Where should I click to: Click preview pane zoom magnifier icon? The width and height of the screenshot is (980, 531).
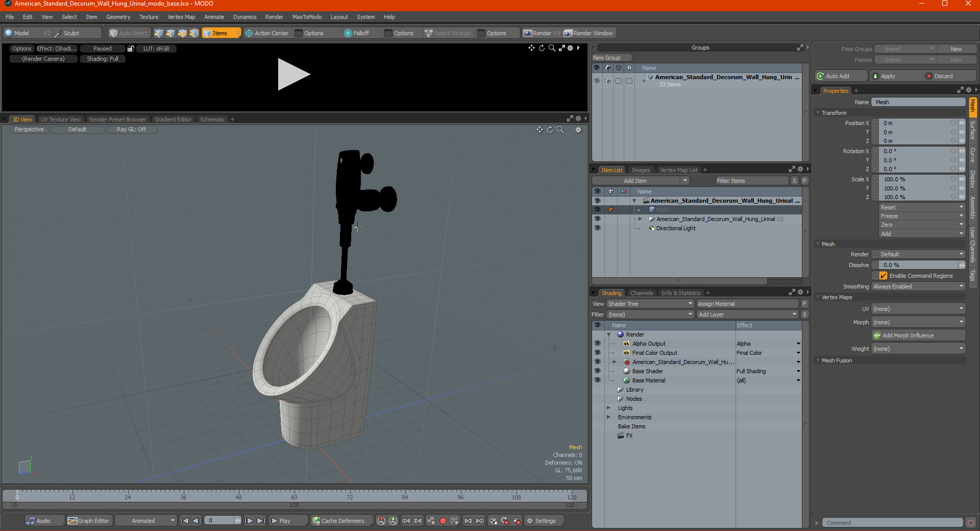552,48
